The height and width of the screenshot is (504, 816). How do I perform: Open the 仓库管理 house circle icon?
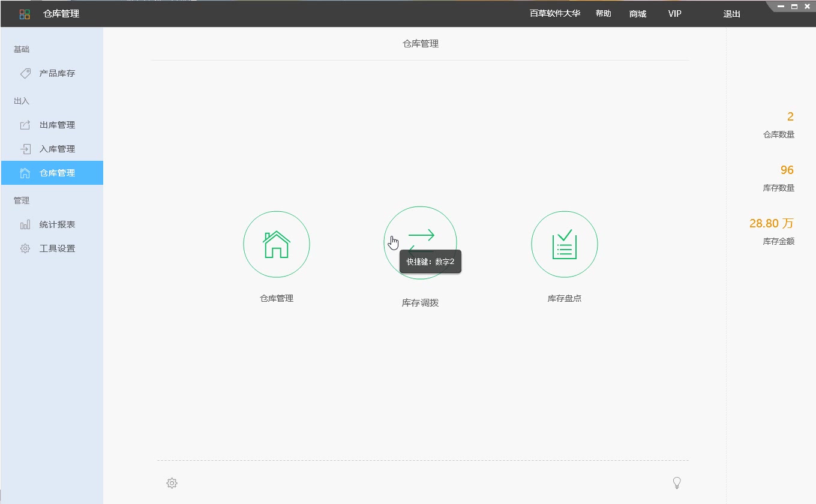click(x=277, y=244)
